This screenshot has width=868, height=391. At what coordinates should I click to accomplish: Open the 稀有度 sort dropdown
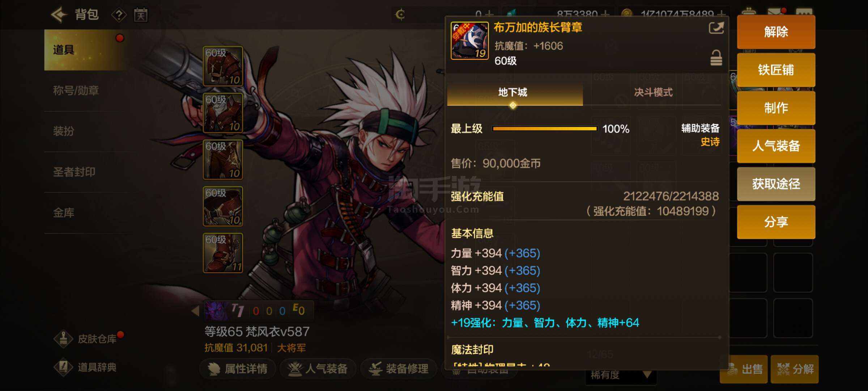621,375
